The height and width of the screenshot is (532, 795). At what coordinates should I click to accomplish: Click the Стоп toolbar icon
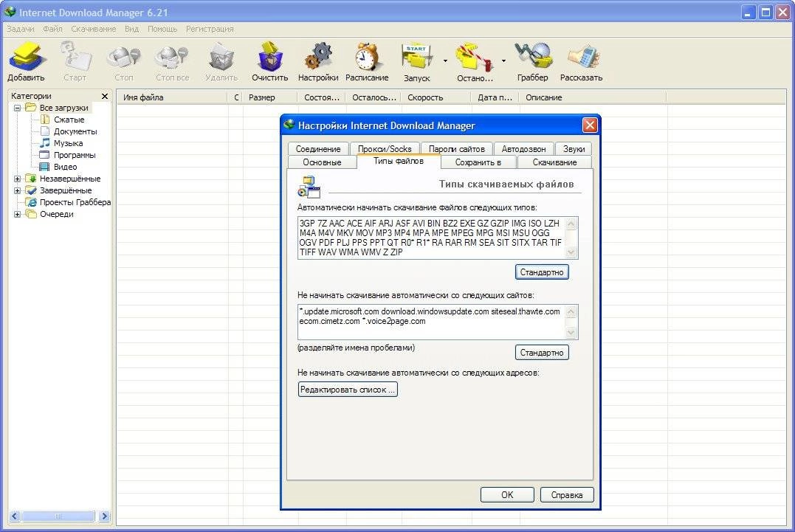(124, 61)
